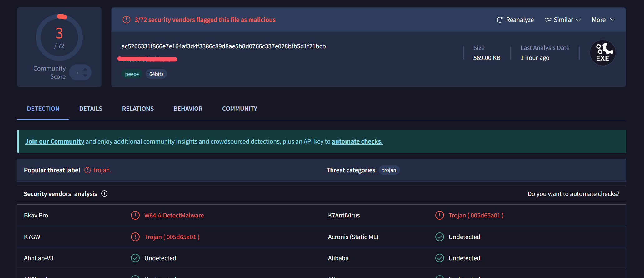644x278 pixels.
Task: Click the 1 hour ago analysis date
Action: 535,58
